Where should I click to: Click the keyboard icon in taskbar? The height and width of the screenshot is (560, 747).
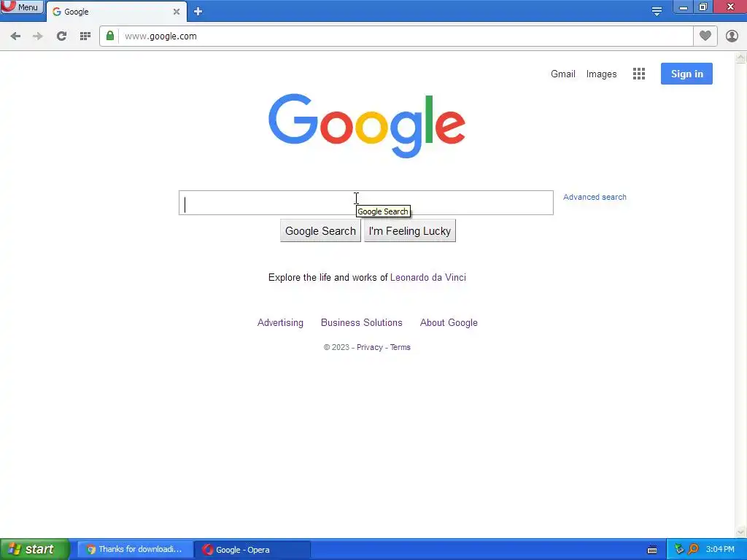click(x=652, y=550)
